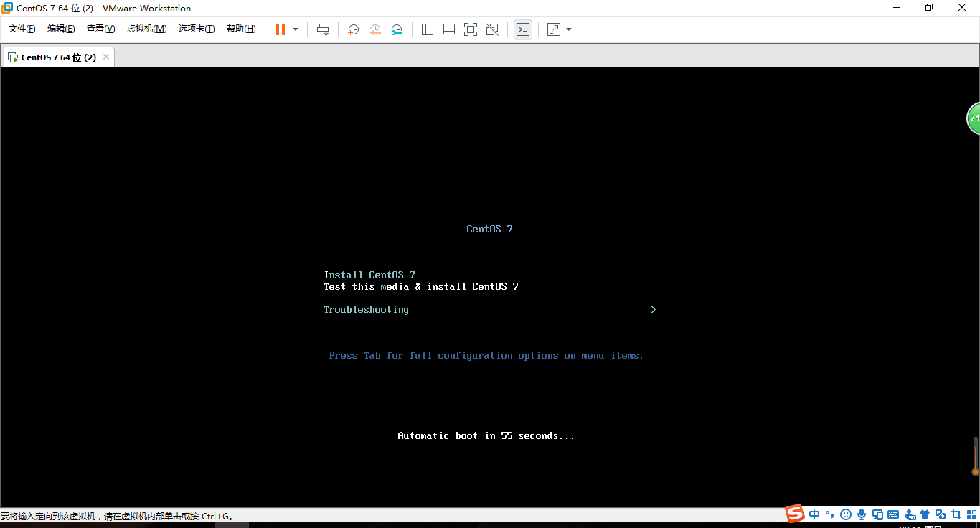The height and width of the screenshot is (528, 980).
Task: Click the microphone voice input icon
Action: (862, 514)
